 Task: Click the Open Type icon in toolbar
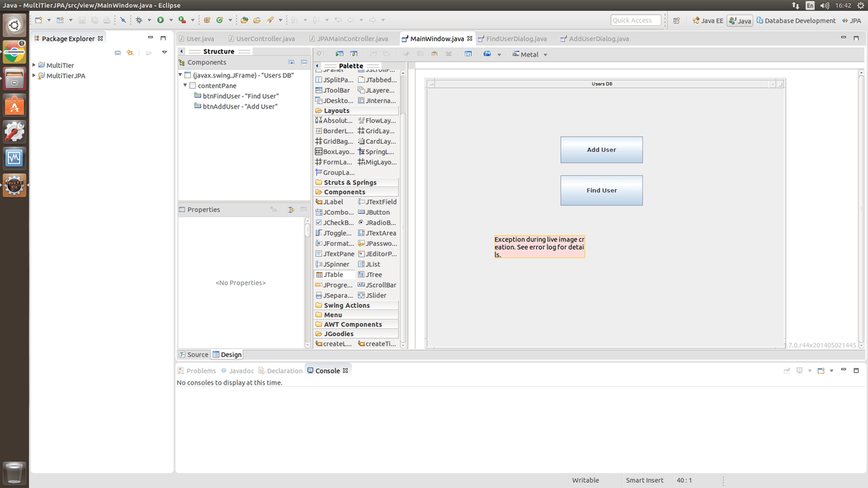[x=244, y=20]
